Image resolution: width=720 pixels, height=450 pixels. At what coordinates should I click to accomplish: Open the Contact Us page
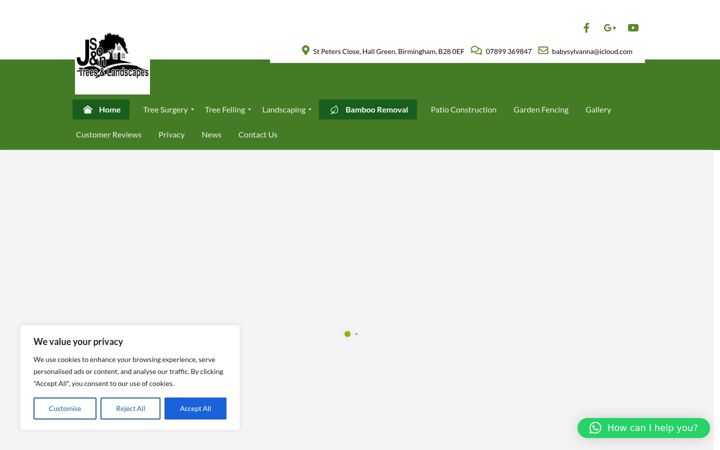(x=258, y=135)
